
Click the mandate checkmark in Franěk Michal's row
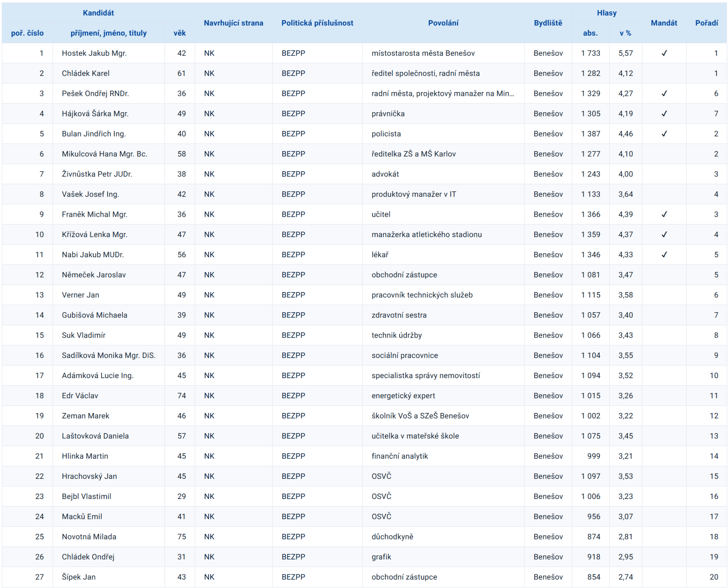664,214
